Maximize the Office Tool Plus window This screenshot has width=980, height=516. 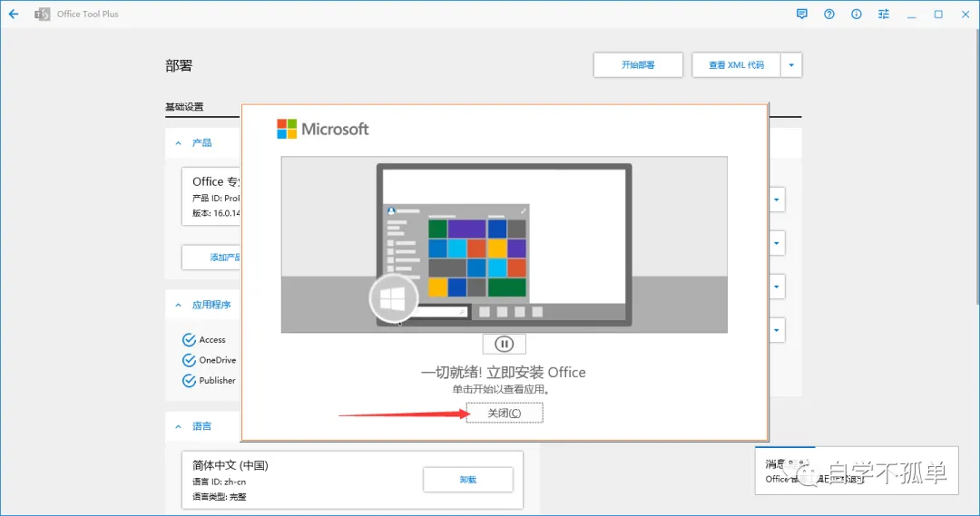[x=938, y=14]
